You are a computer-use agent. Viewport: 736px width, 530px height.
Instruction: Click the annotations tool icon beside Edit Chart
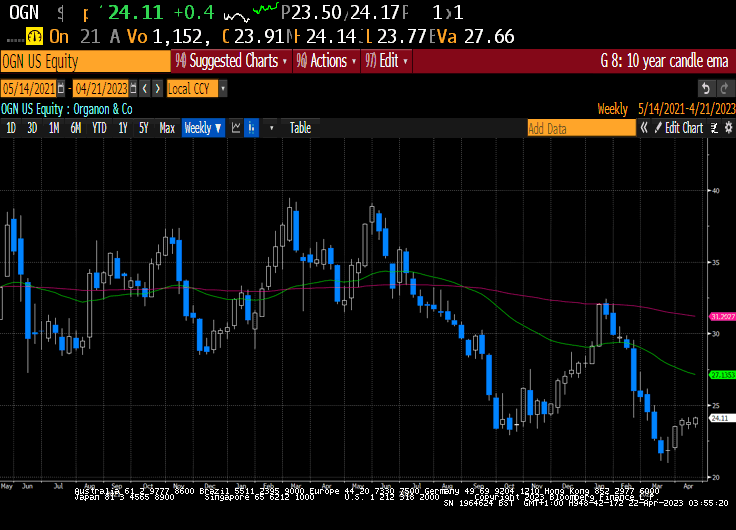point(714,128)
